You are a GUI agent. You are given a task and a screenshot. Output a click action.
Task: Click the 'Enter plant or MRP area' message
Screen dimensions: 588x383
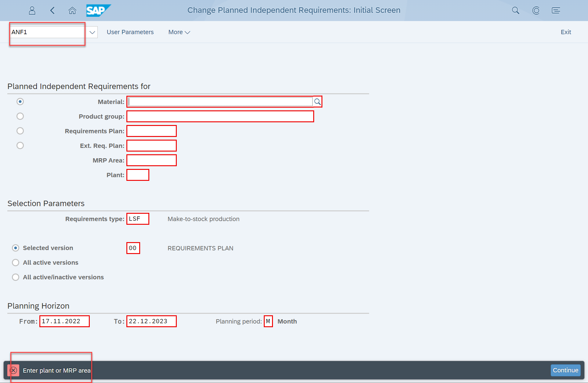[57, 370]
